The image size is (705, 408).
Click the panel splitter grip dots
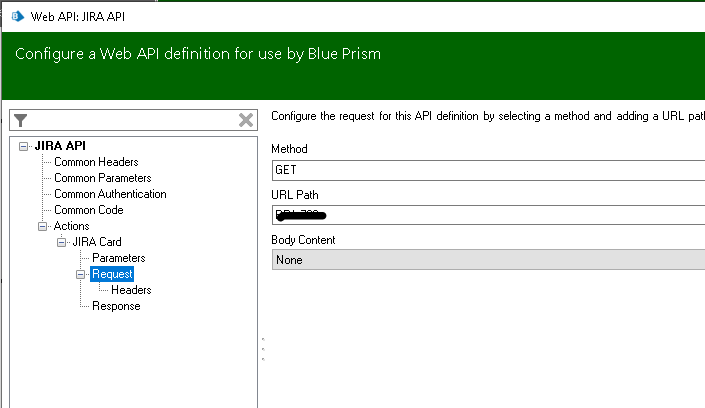click(x=263, y=349)
